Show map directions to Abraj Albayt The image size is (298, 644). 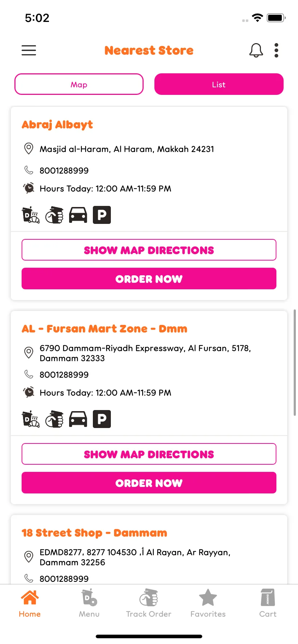pyautogui.click(x=149, y=250)
